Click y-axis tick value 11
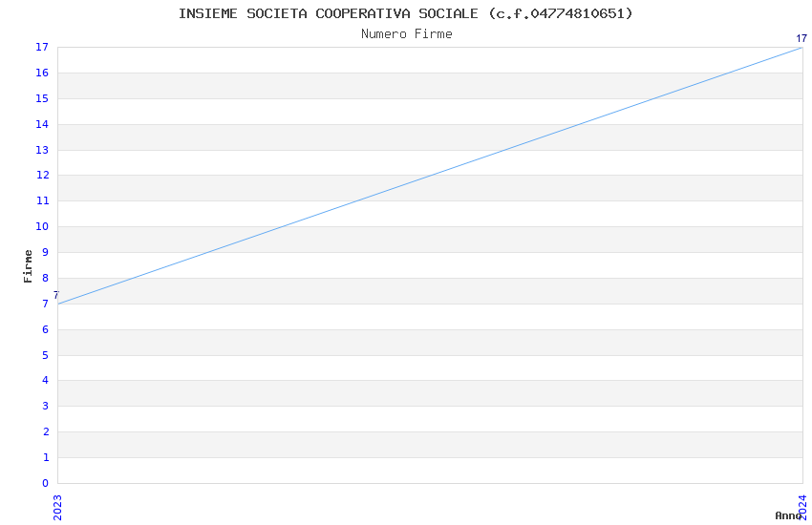The image size is (812, 525). pyautogui.click(x=42, y=200)
